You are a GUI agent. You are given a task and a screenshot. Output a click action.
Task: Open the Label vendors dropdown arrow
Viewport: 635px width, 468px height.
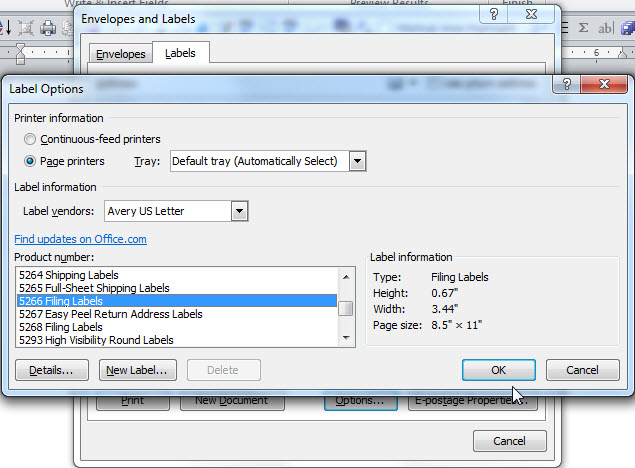[x=239, y=211]
